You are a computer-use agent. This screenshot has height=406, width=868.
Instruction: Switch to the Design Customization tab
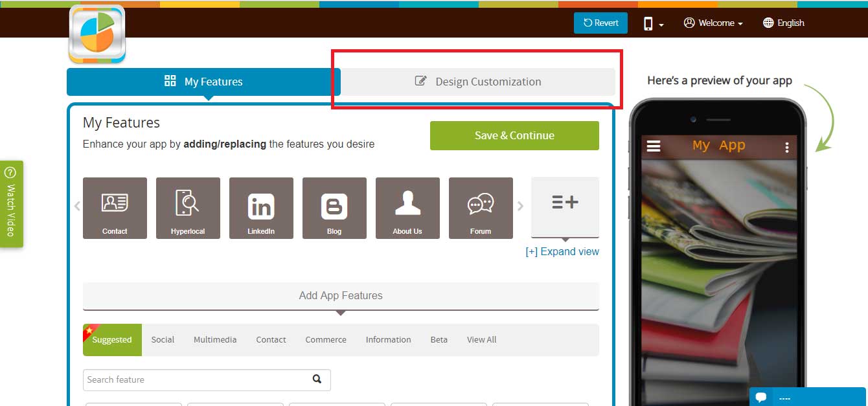point(477,82)
